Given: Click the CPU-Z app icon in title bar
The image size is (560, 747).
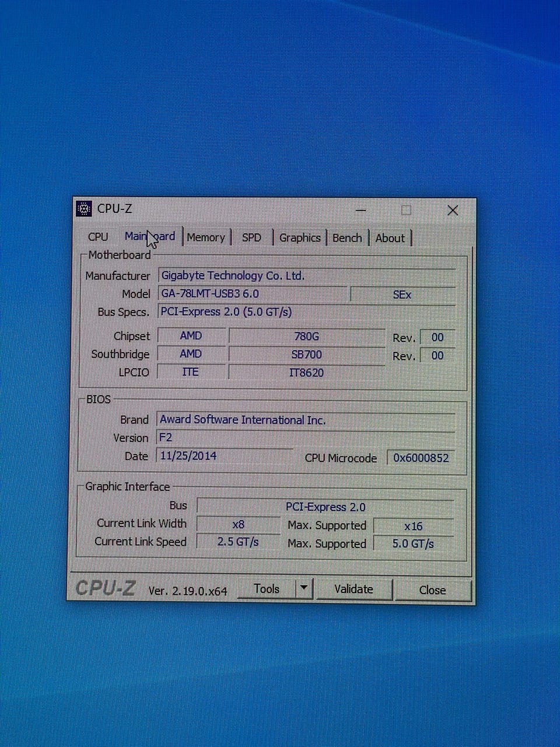Looking at the screenshot, I should tap(85, 209).
